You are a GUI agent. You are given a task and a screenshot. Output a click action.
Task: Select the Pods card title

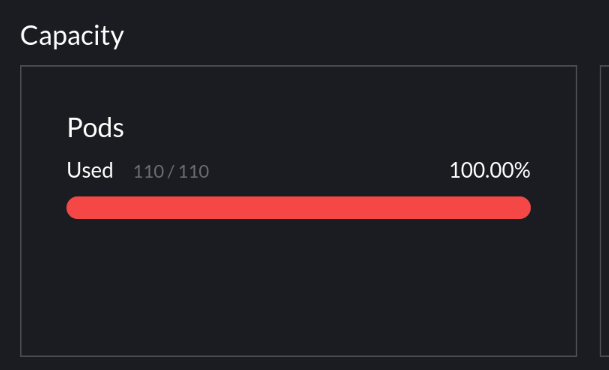click(x=96, y=128)
